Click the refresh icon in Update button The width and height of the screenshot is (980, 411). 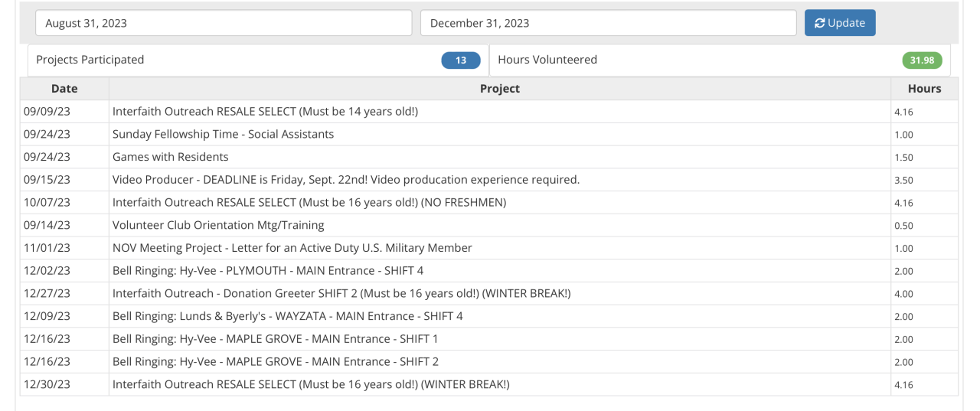[820, 23]
